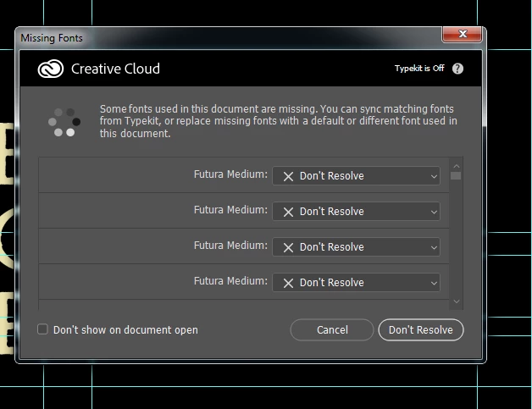Click the font list scroll up arrow
The height and width of the screenshot is (409, 532).
click(457, 166)
